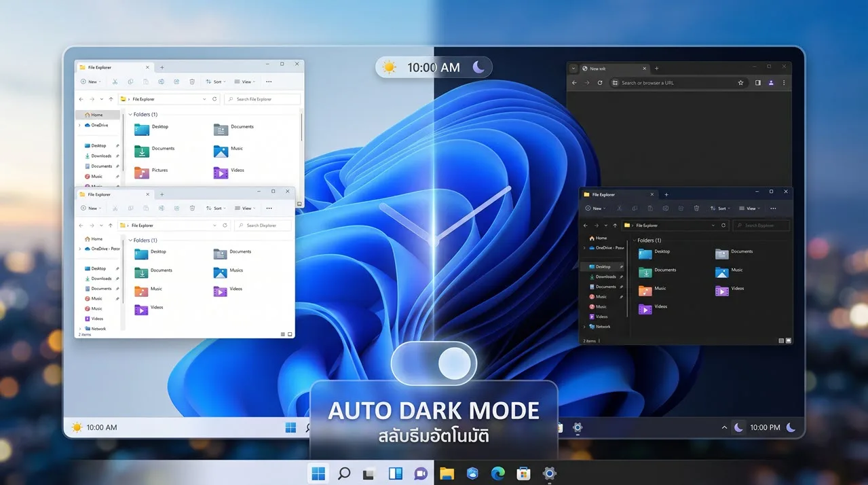
Task: Open the Chrome profile avatar
Action: [x=771, y=83]
